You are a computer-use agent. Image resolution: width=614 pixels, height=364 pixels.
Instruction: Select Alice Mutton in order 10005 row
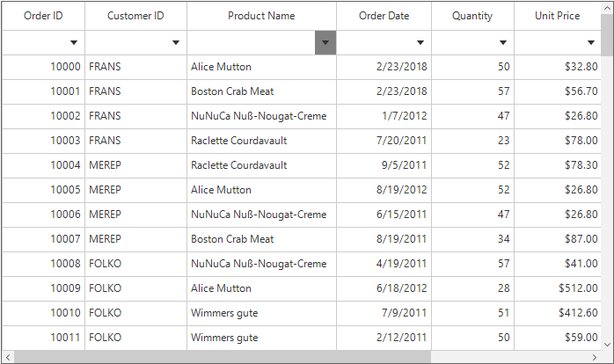pos(261,191)
